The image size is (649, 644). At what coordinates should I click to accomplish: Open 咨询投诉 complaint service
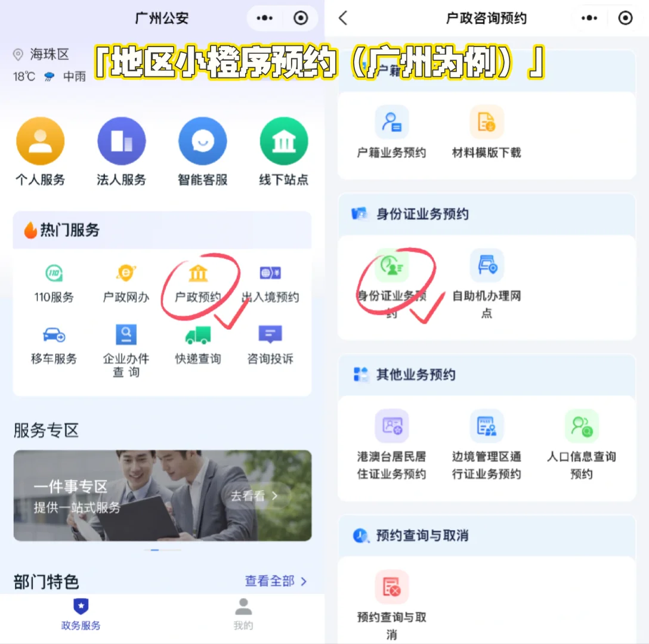tap(270, 345)
